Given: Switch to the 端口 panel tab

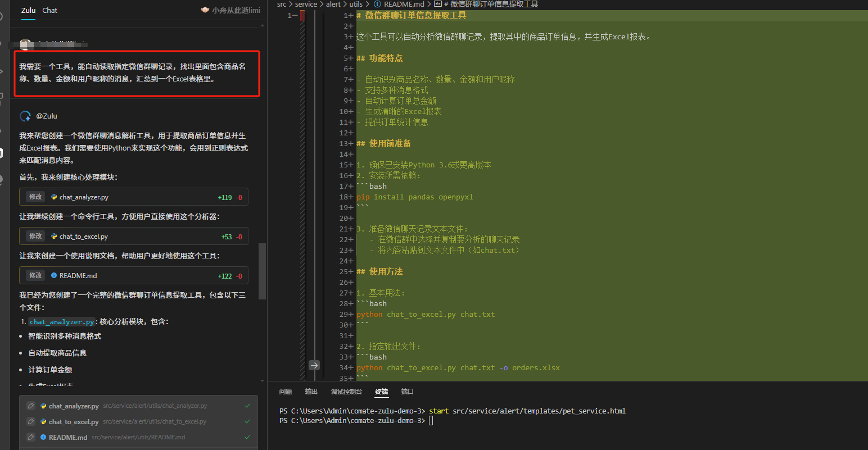Looking at the screenshot, I should click(x=408, y=392).
